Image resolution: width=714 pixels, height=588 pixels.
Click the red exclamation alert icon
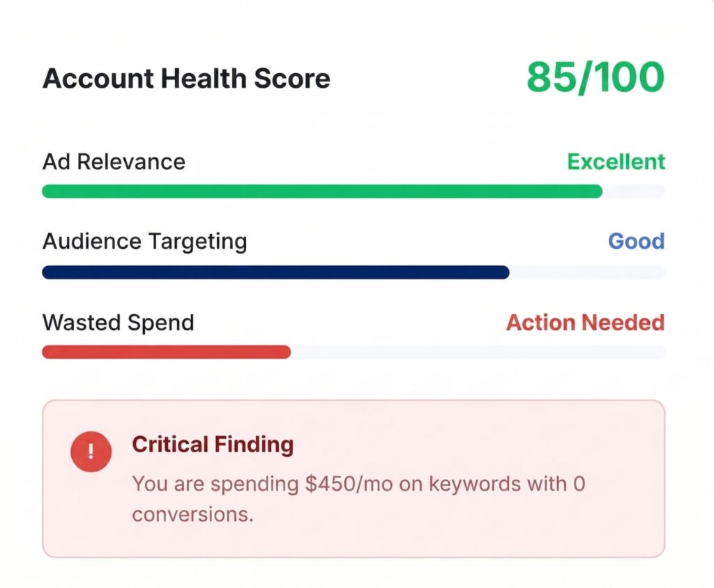(91, 451)
